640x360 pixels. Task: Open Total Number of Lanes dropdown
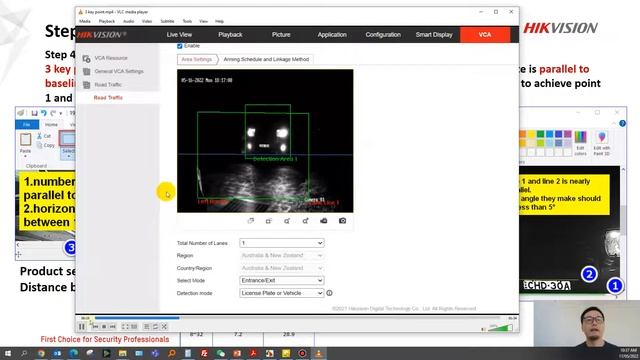click(x=282, y=243)
